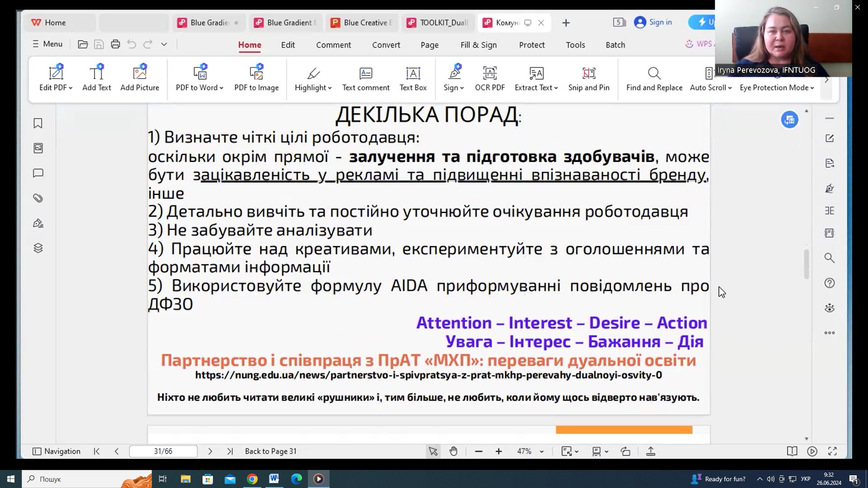Toggle the Navigation pane
Viewport: 868px width, 488px height.
[57, 451]
